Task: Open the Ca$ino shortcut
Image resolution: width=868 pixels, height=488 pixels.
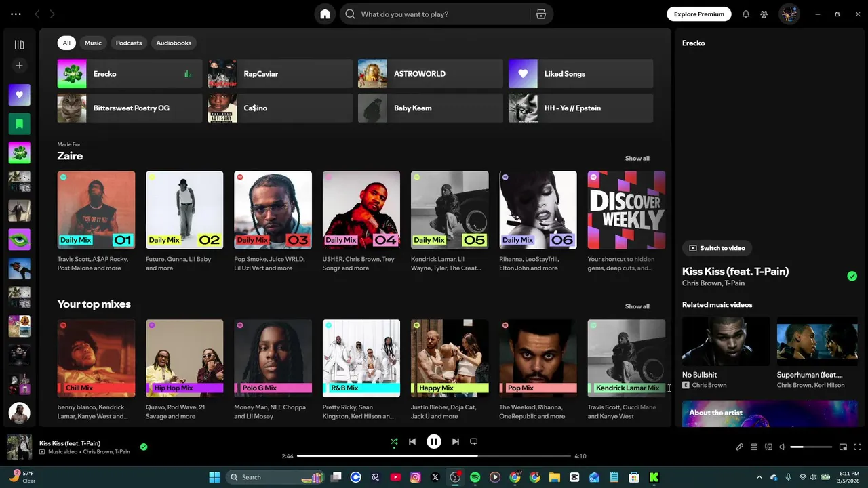Action: 280,108
